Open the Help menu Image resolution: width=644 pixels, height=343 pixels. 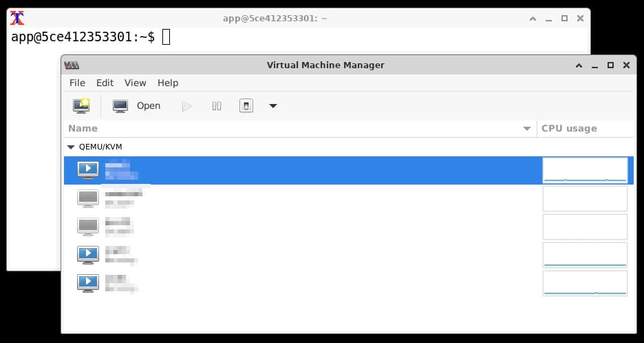tap(168, 83)
